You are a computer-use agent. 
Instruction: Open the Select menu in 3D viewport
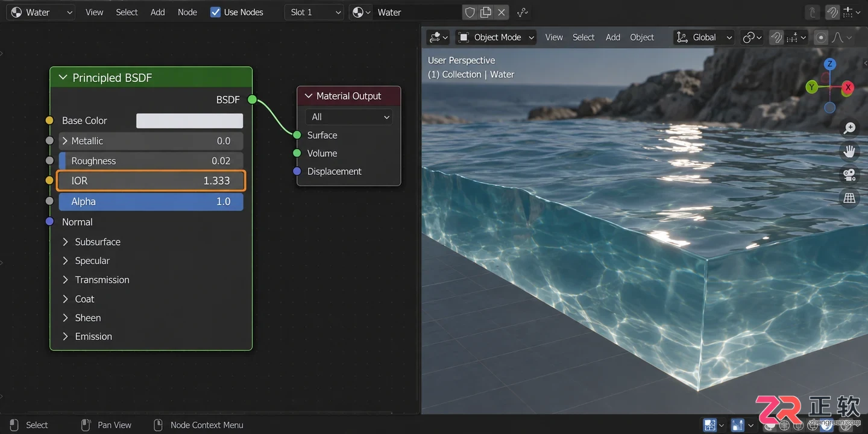point(583,37)
